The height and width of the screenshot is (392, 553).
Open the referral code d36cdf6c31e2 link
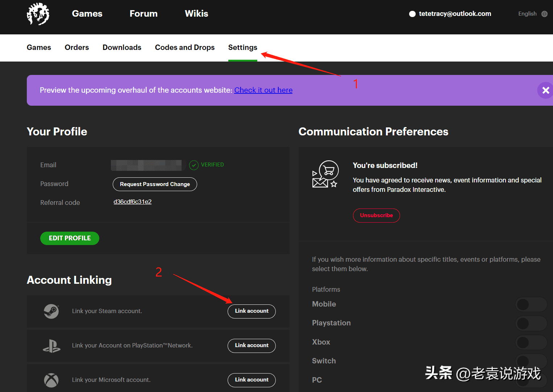[x=133, y=202]
